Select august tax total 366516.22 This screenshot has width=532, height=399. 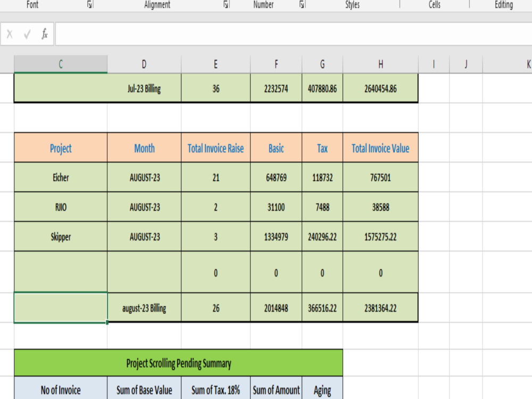pos(322,307)
